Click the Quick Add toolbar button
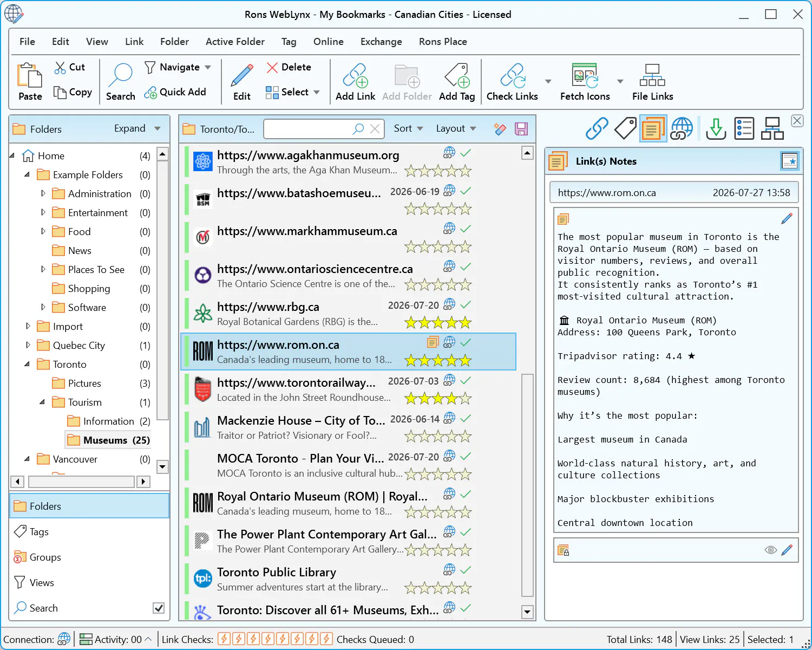The image size is (812, 650). 175,92
